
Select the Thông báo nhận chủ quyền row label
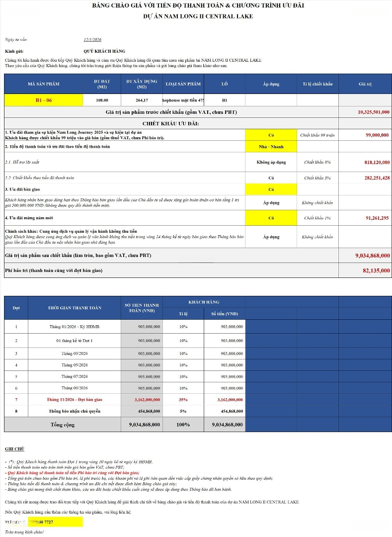click(74, 411)
